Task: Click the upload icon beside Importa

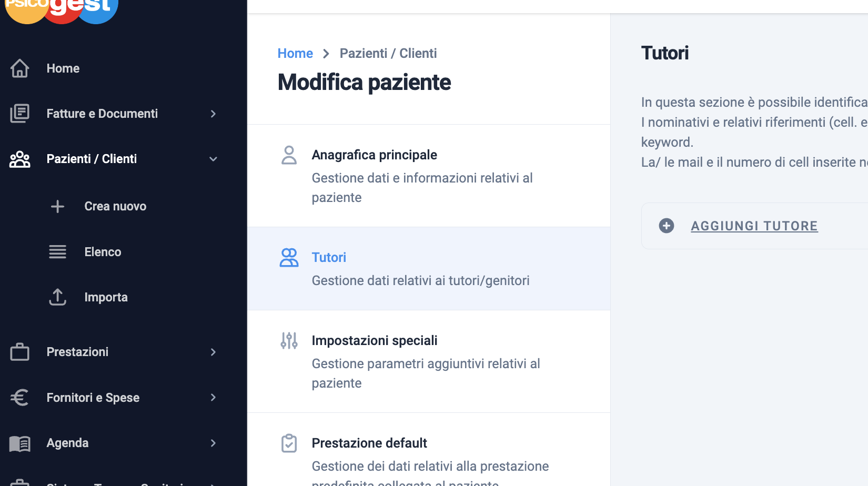Action: coord(58,297)
